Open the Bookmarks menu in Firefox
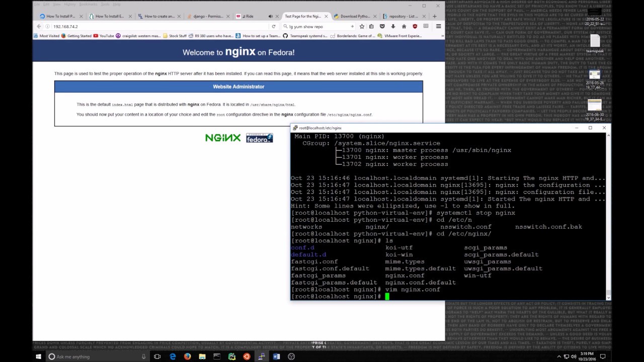The height and width of the screenshot is (362, 644). 88,4
